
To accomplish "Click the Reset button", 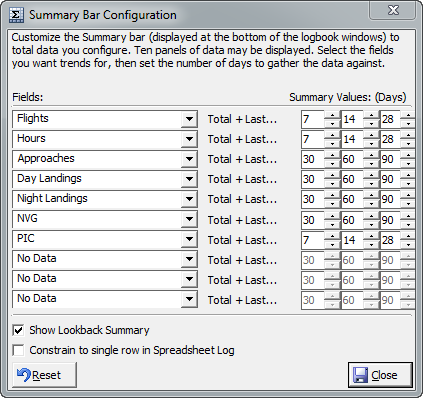I will 44,375.
